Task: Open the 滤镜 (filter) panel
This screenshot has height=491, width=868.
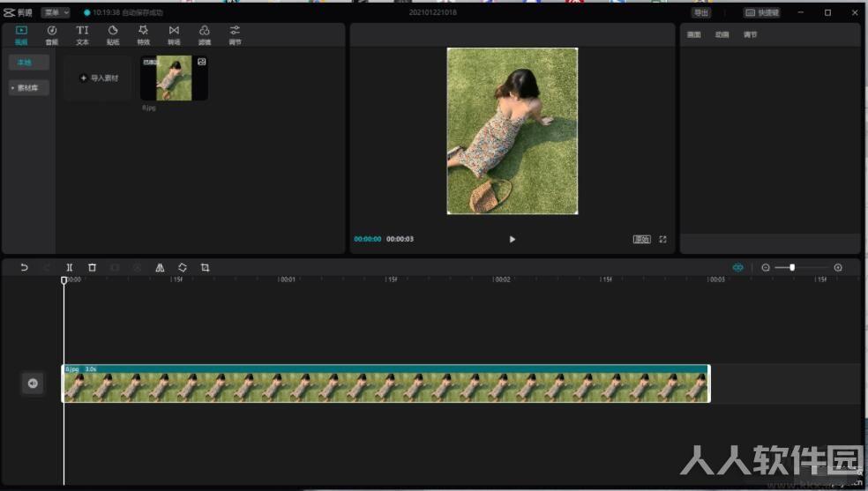Action: pos(205,35)
